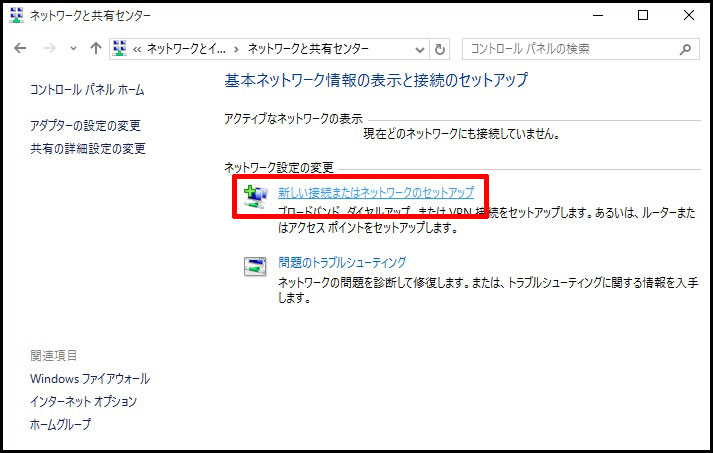713x453 pixels.
Task: Go to コントロール パネル ホーム
Action: [x=87, y=90]
